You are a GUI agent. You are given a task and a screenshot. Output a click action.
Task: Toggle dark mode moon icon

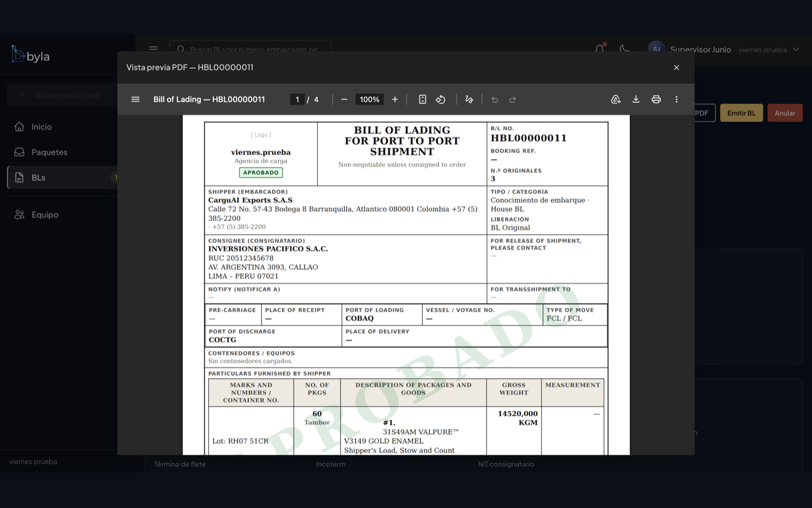625,49
